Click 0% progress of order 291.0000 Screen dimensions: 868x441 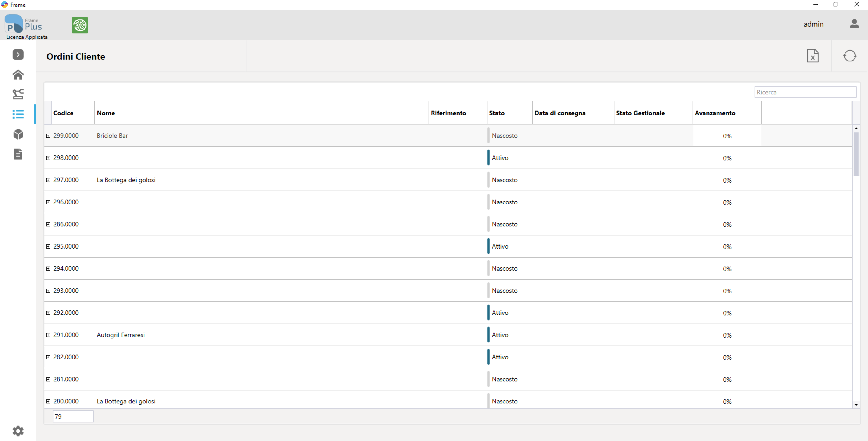727,335
